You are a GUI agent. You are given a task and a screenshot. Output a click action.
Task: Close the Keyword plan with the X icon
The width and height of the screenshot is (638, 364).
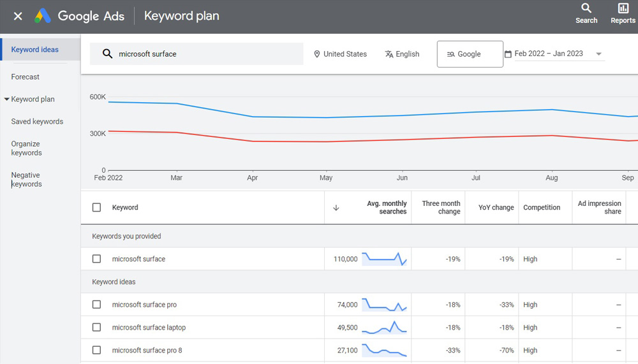pos(18,17)
